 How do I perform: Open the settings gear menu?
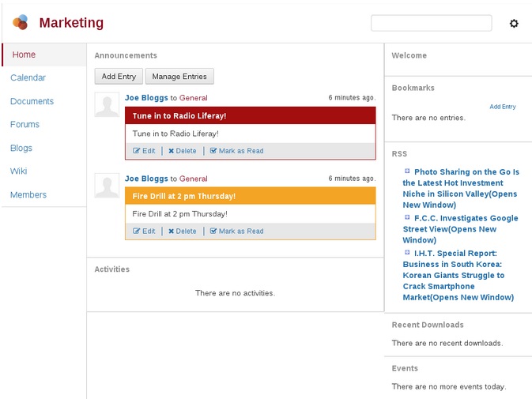tap(514, 24)
